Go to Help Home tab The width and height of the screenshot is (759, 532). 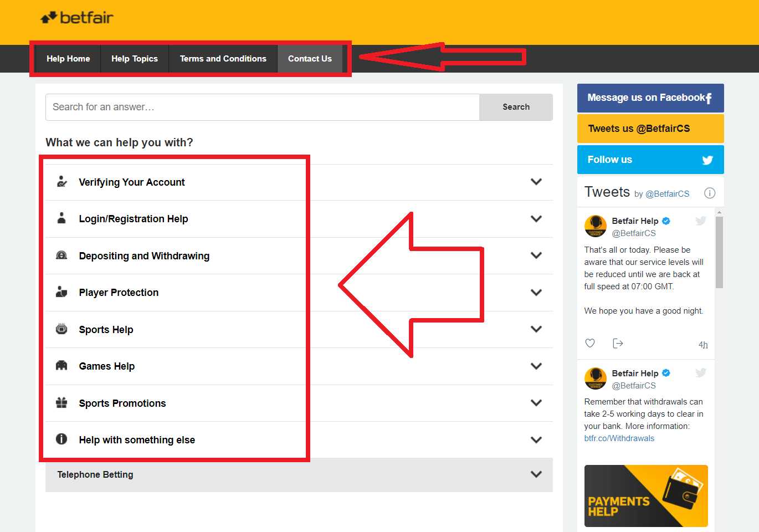(x=68, y=59)
